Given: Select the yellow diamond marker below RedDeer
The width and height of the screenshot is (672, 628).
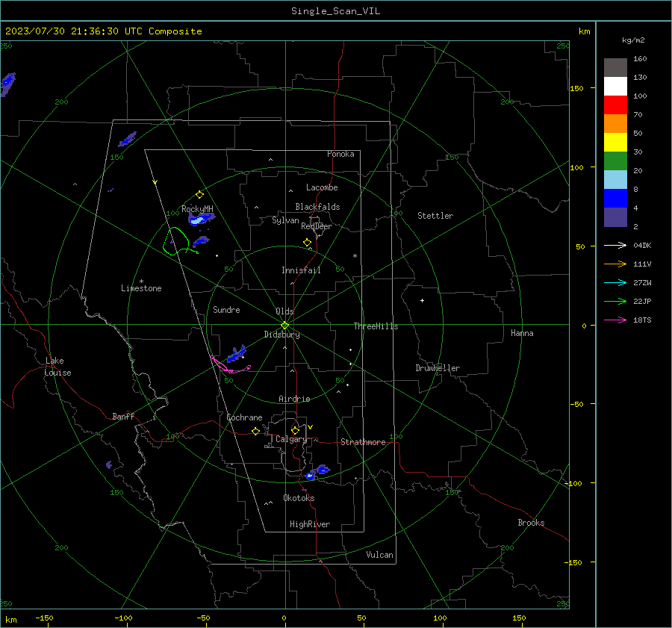Looking at the screenshot, I should (x=307, y=243).
